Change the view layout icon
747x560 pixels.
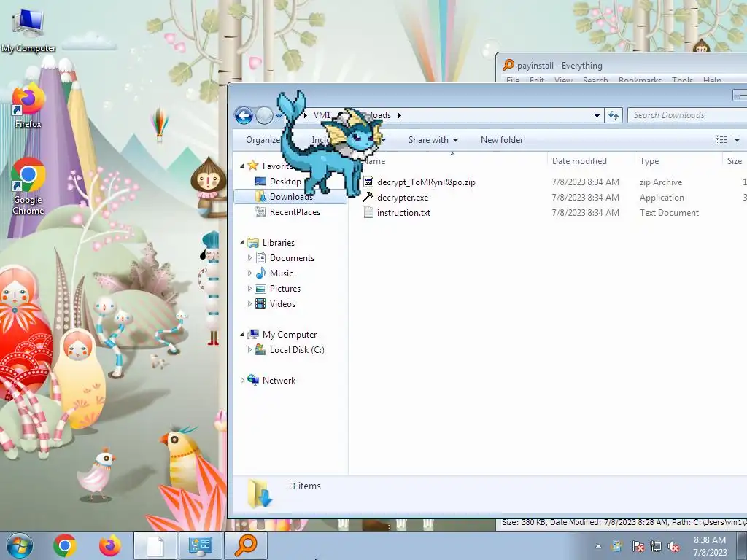(x=721, y=139)
